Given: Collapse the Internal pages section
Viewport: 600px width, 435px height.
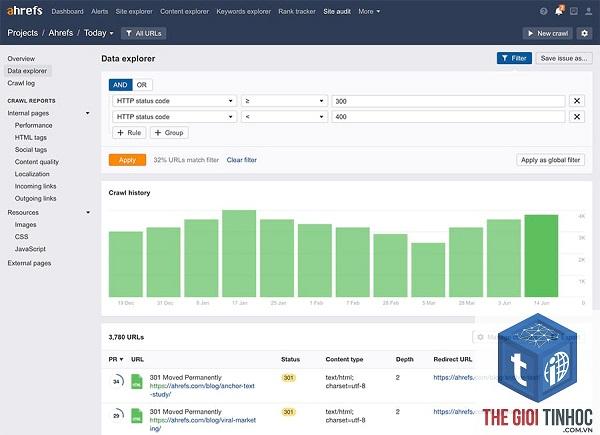Looking at the screenshot, I should [88, 113].
